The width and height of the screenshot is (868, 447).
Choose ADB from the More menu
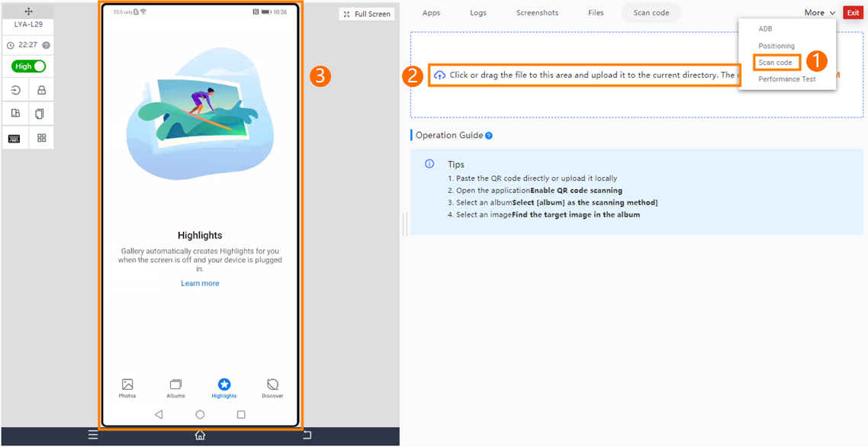pos(765,29)
